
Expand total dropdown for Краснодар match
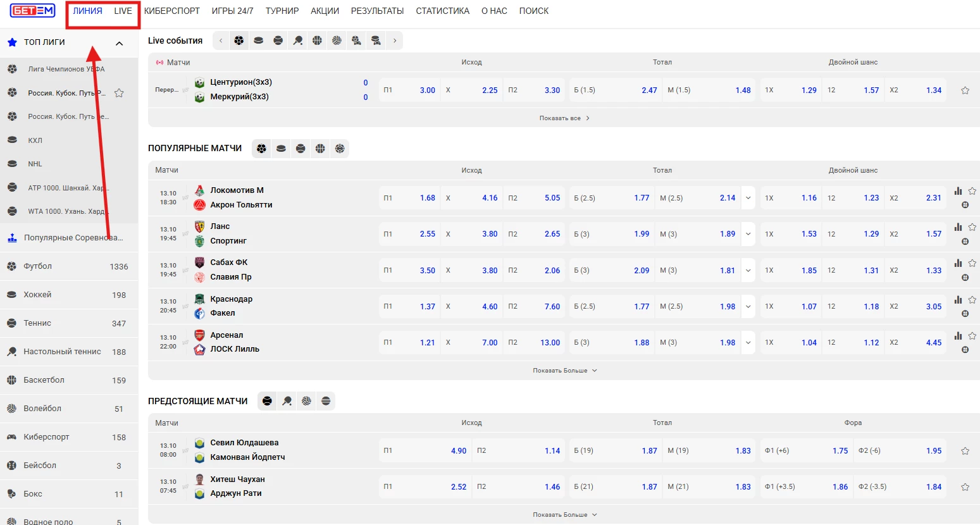(x=748, y=307)
